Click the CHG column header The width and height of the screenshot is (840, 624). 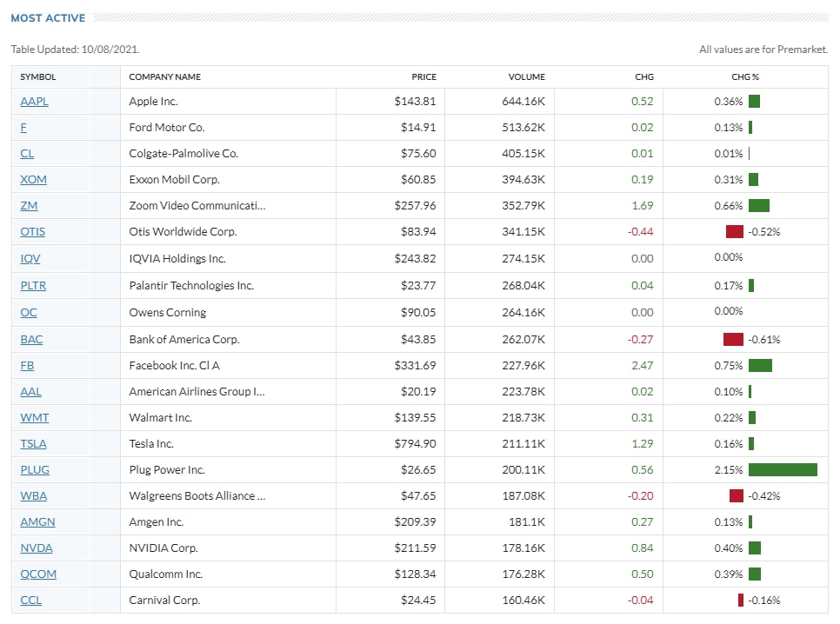pos(644,77)
